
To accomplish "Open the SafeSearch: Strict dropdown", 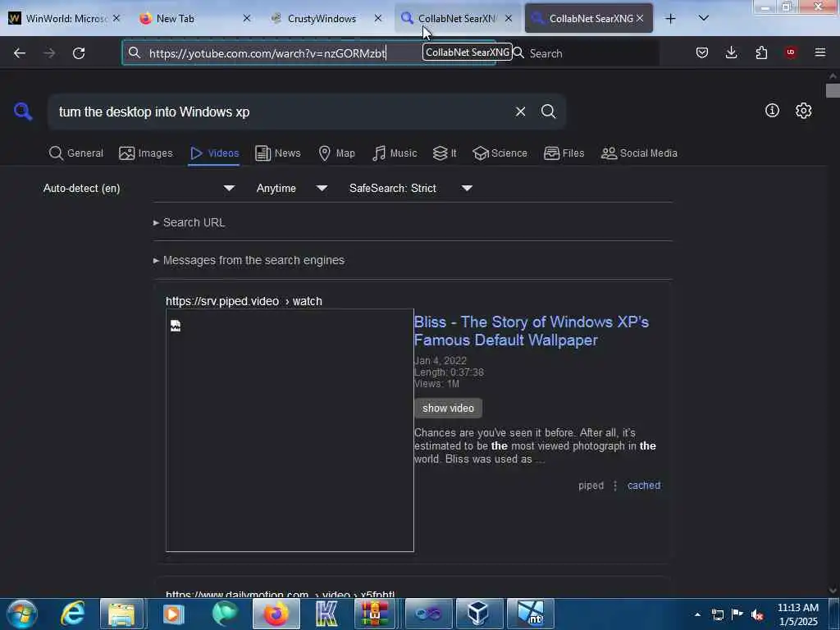I will point(410,188).
